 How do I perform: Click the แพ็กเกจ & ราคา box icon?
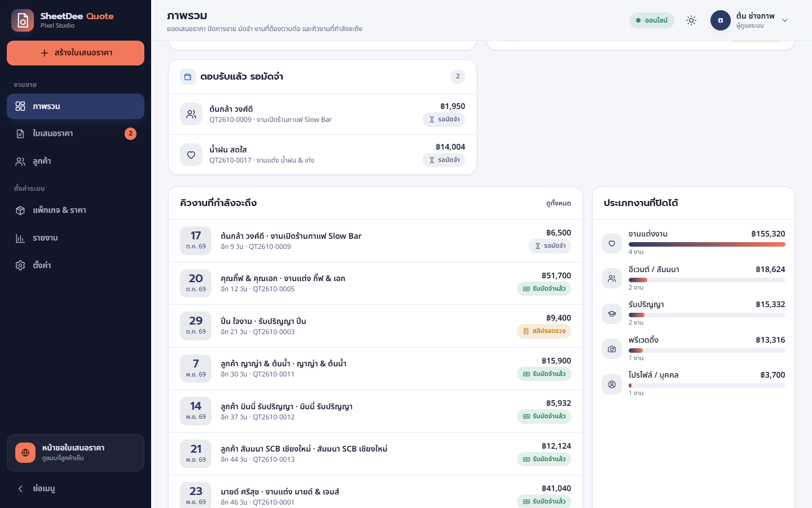(x=20, y=211)
